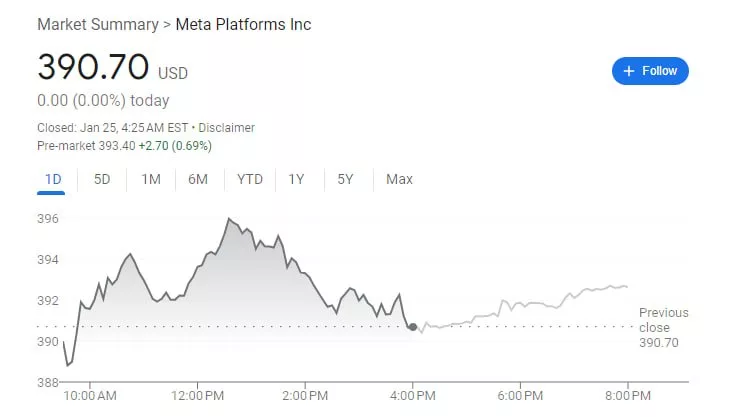The height and width of the screenshot is (417, 734).
Task: Click the Disclaimer link
Action: [227, 128]
